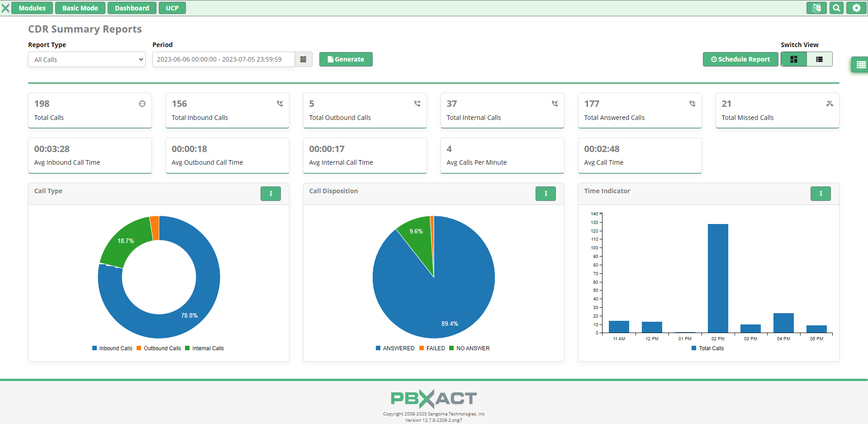Open the green reports panel tab on the right edge
Image resolution: width=868 pixels, height=424 pixels.
(861, 65)
